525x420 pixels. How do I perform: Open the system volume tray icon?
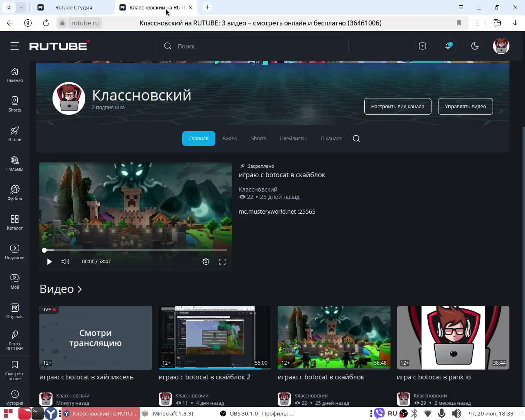click(456, 413)
